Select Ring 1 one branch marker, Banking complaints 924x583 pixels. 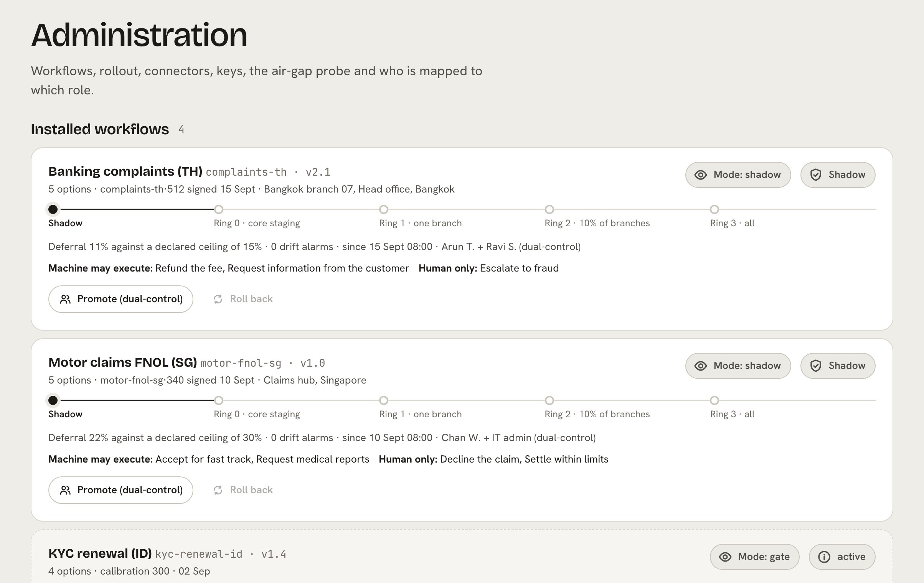[384, 209]
